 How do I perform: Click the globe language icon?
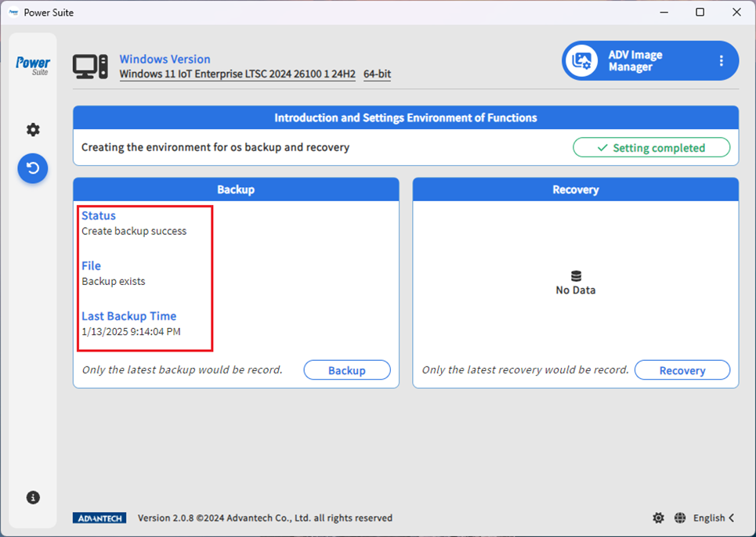coord(680,518)
